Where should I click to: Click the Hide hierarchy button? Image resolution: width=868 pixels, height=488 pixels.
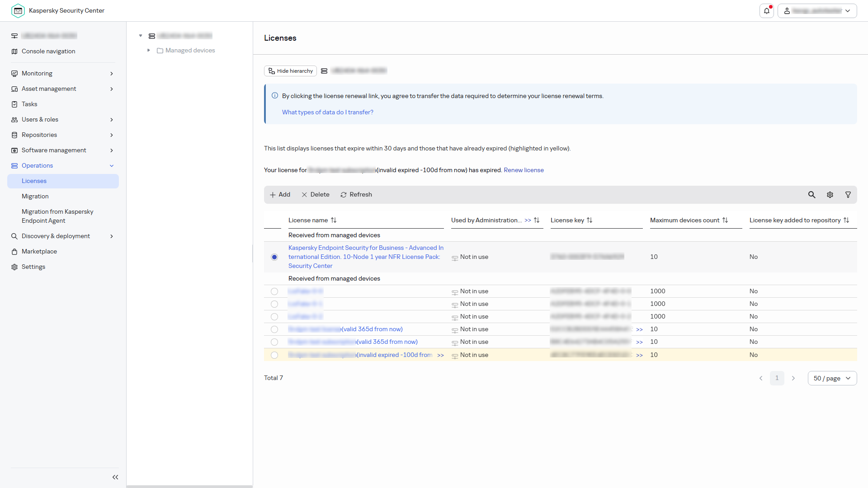[x=290, y=71]
